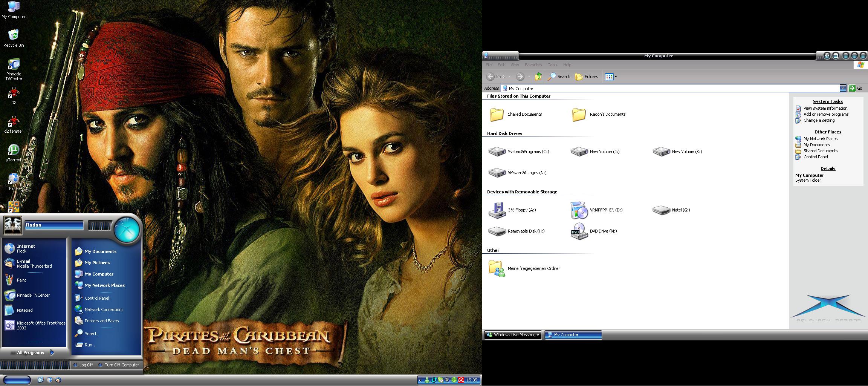Click the Up folder toolbar icon
The height and width of the screenshot is (386, 868).
tap(538, 77)
